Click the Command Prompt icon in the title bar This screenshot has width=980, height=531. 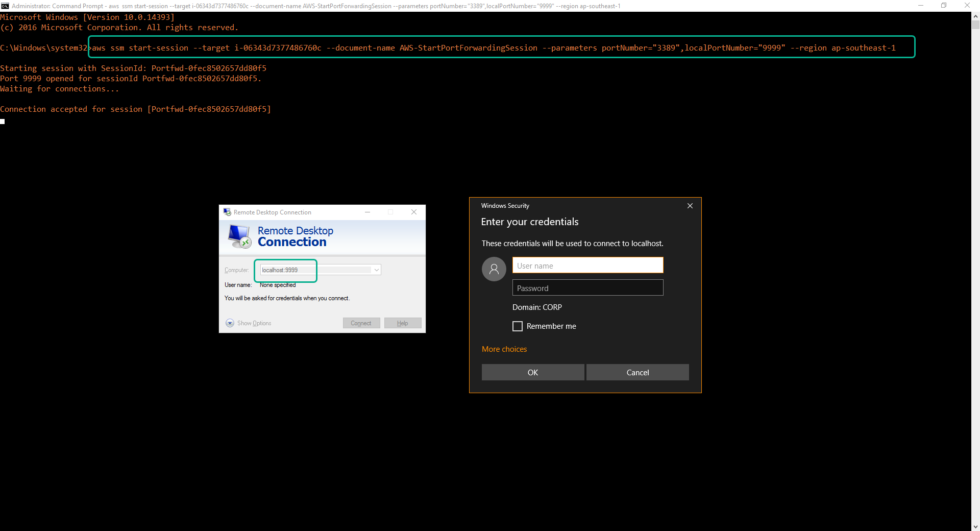pyautogui.click(x=5, y=6)
